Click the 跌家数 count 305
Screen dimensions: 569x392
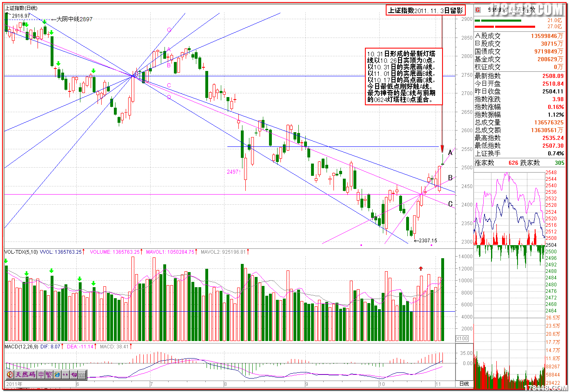559,163
